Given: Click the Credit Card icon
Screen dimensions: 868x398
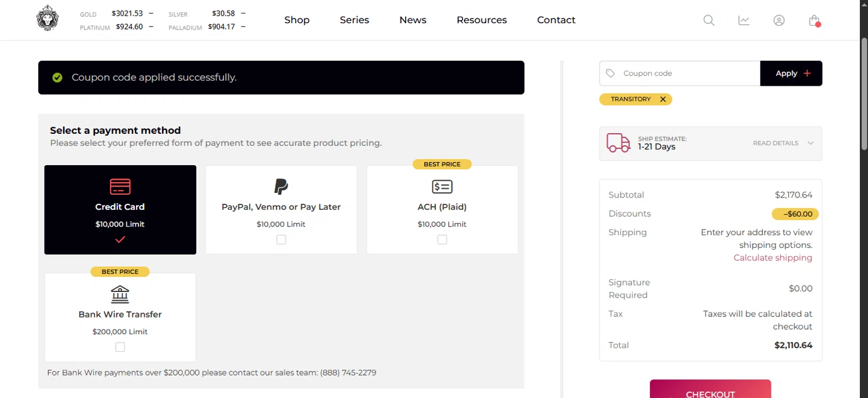Looking at the screenshot, I should (120, 187).
